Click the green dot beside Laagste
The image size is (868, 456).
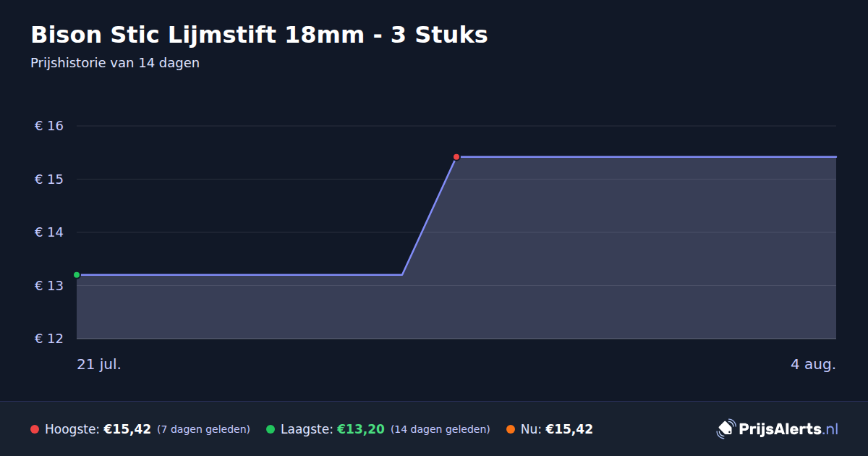point(271,429)
